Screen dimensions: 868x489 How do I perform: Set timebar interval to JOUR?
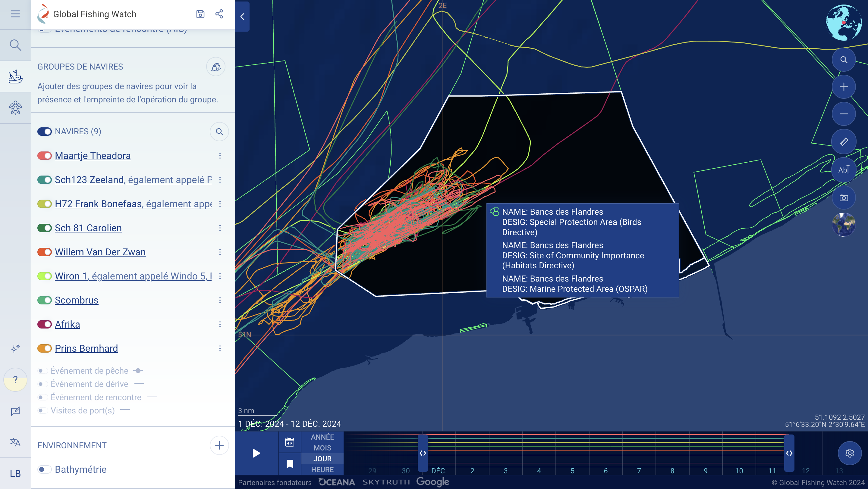(322, 459)
